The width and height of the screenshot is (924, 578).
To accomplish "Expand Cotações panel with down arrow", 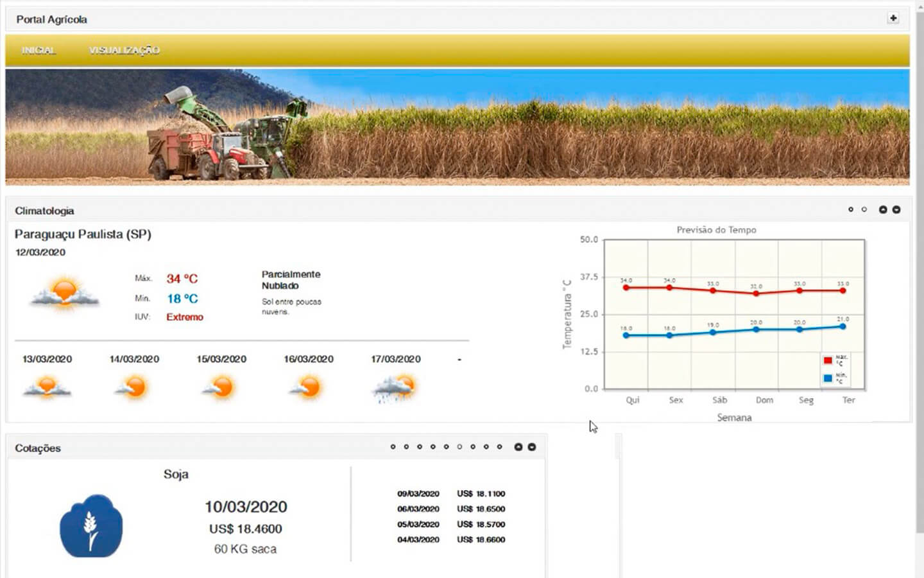I will pos(532,447).
